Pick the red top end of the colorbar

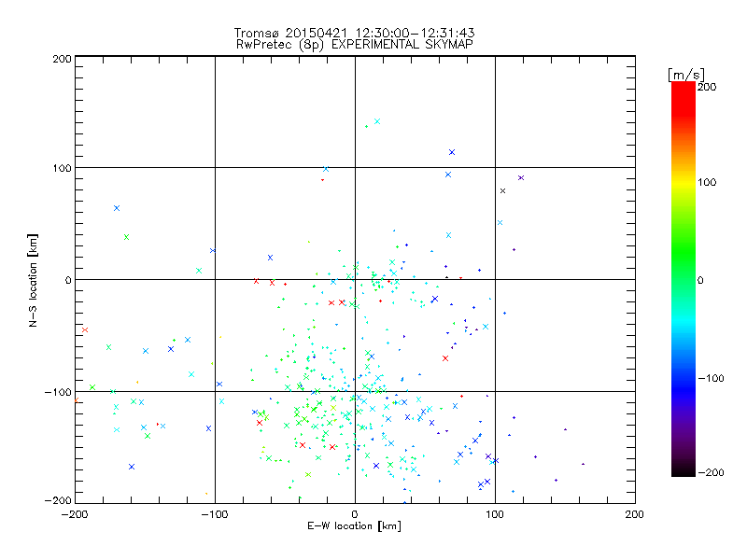[x=683, y=87]
